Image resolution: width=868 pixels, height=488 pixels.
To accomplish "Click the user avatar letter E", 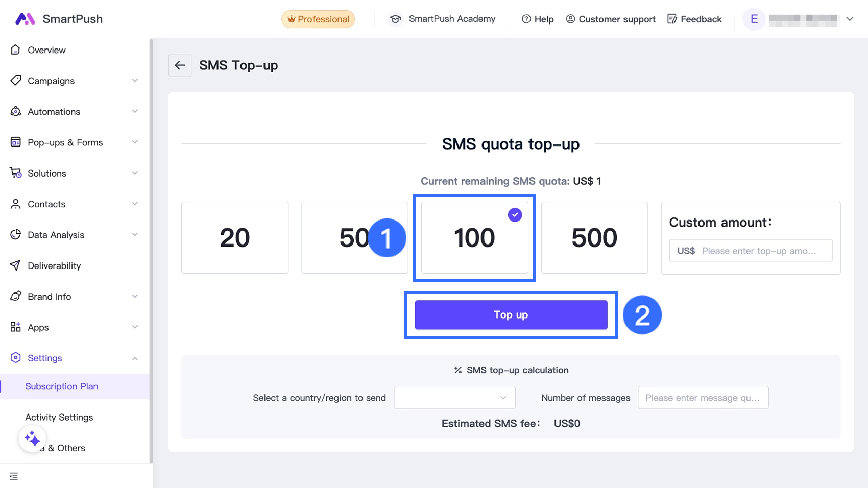I will pyautogui.click(x=754, y=19).
